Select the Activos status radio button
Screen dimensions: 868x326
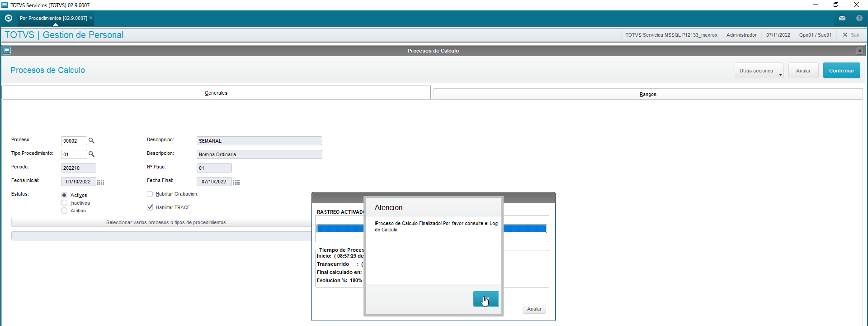coord(64,195)
